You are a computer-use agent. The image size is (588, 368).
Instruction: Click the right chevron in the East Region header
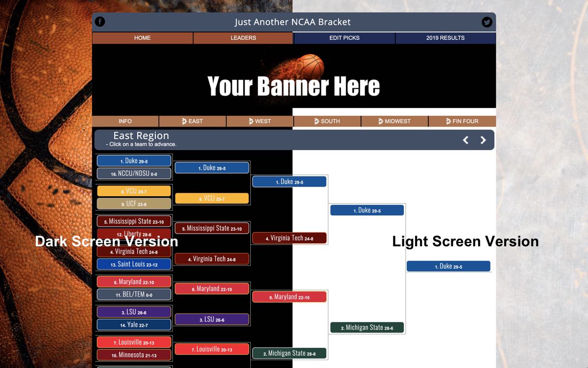(x=483, y=140)
